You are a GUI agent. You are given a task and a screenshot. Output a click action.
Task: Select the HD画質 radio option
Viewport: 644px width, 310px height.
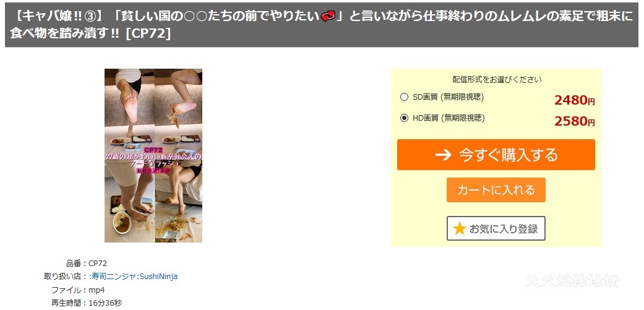pyautogui.click(x=404, y=118)
